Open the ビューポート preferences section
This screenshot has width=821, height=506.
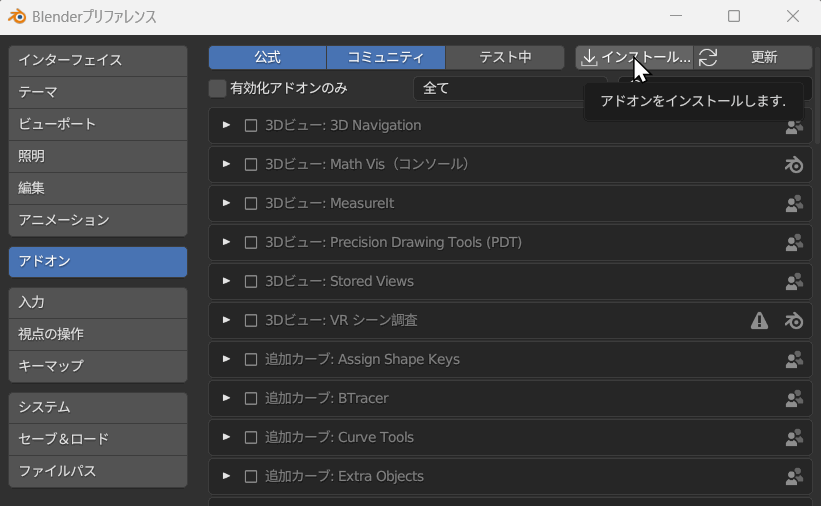point(98,125)
